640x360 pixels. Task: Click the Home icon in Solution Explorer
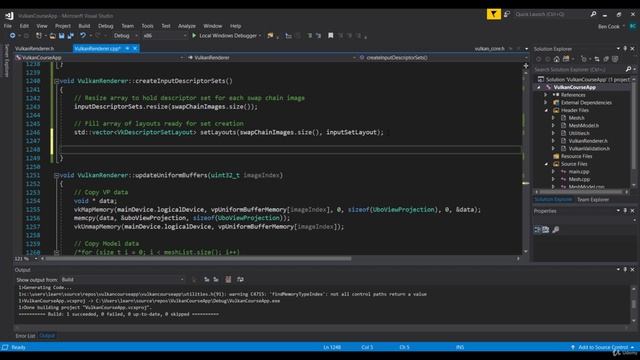[557, 59]
